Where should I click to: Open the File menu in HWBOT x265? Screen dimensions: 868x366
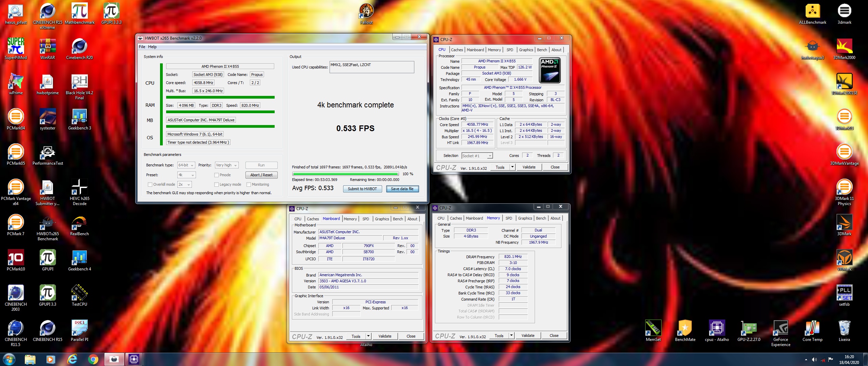coord(142,47)
